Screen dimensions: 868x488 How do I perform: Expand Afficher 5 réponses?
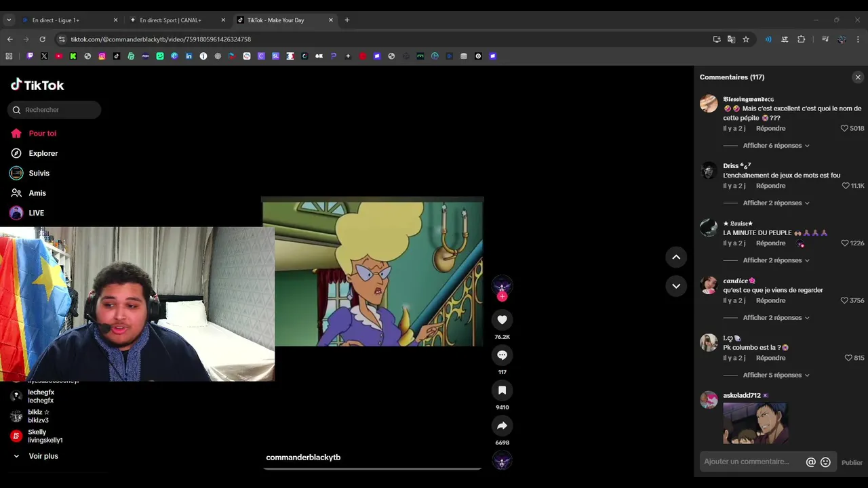click(x=776, y=375)
